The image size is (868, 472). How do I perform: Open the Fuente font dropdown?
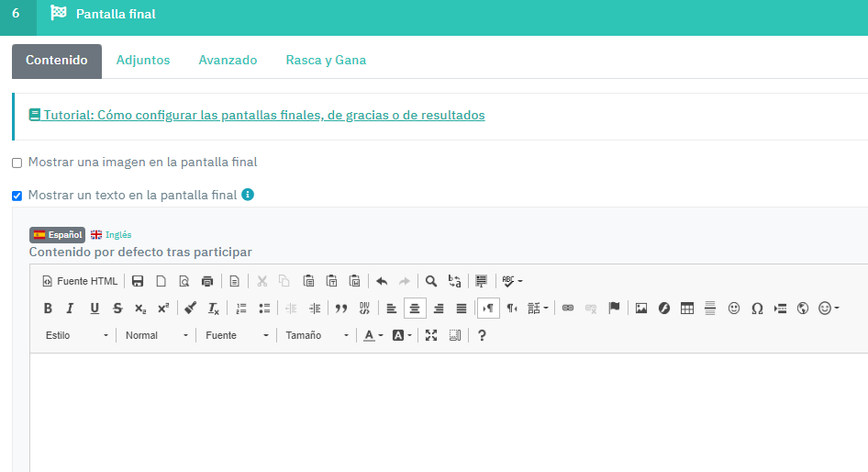(237, 335)
